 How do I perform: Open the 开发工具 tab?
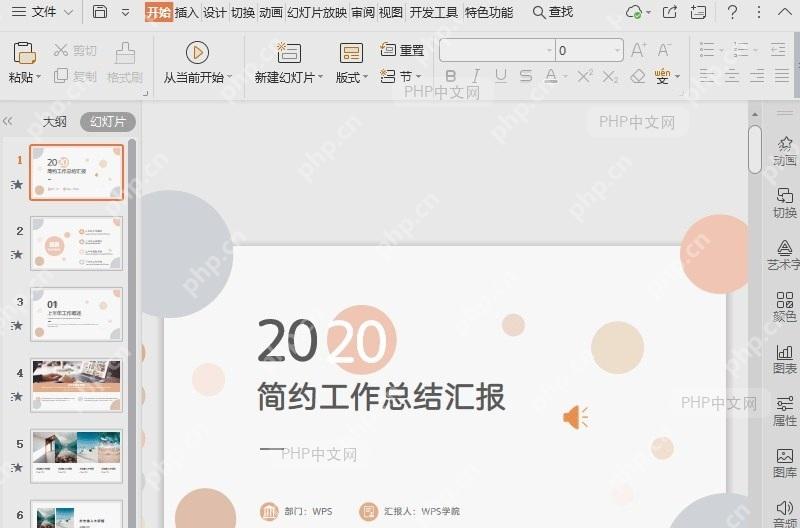[434, 12]
